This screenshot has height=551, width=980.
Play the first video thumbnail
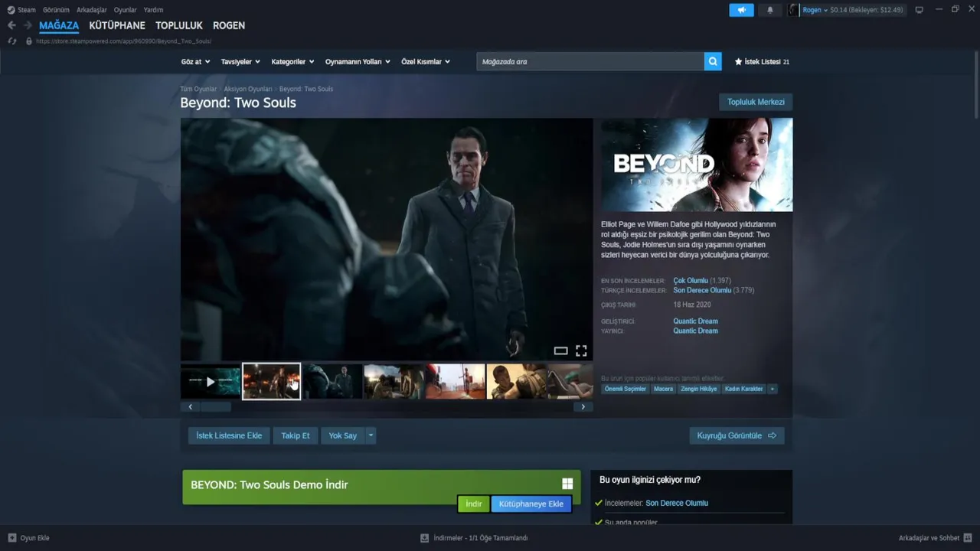[x=211, y=381]
